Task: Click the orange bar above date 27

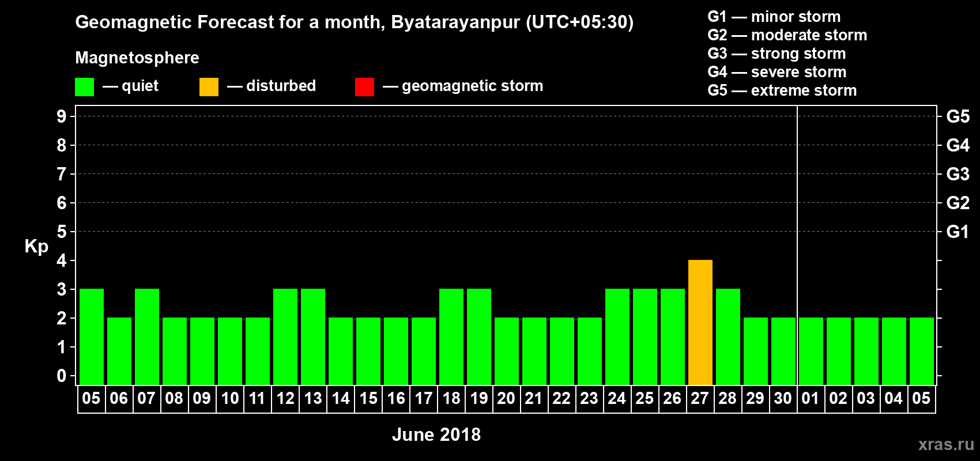Action: tap(700, 322)
